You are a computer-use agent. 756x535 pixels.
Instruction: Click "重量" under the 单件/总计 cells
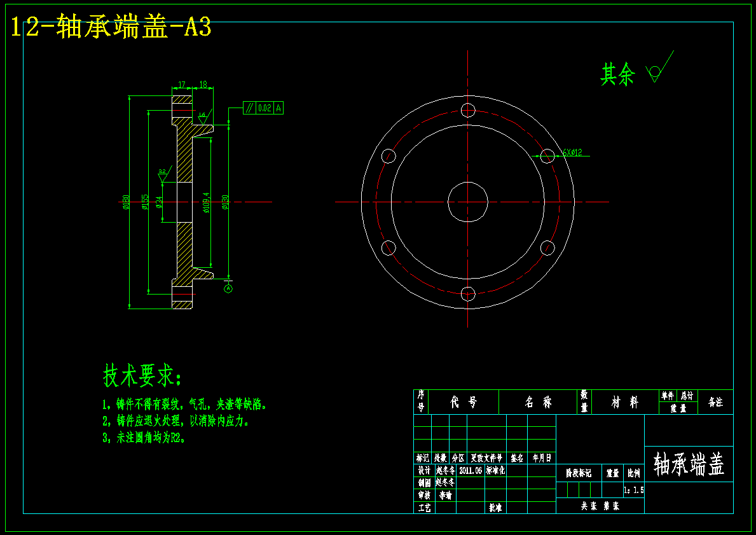tap(678, 408)
